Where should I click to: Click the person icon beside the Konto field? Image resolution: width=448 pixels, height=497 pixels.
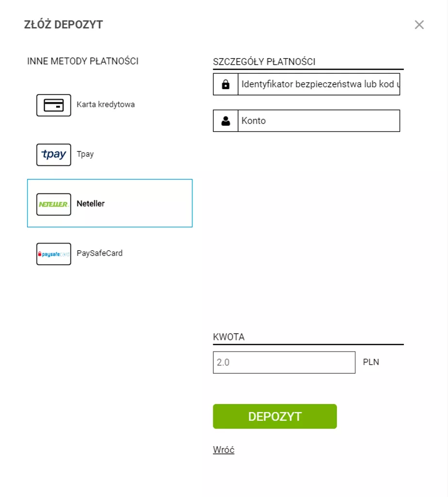tap(225, 121)
